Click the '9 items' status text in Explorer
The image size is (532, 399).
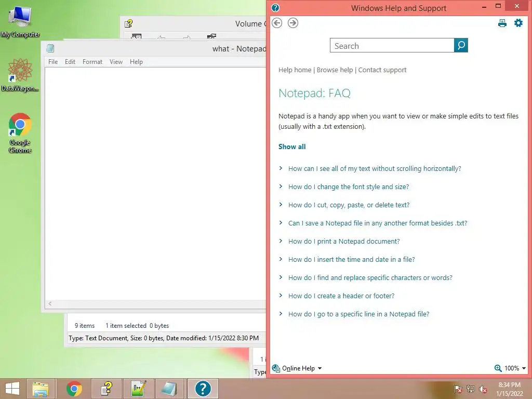click(x=85, y=326)
